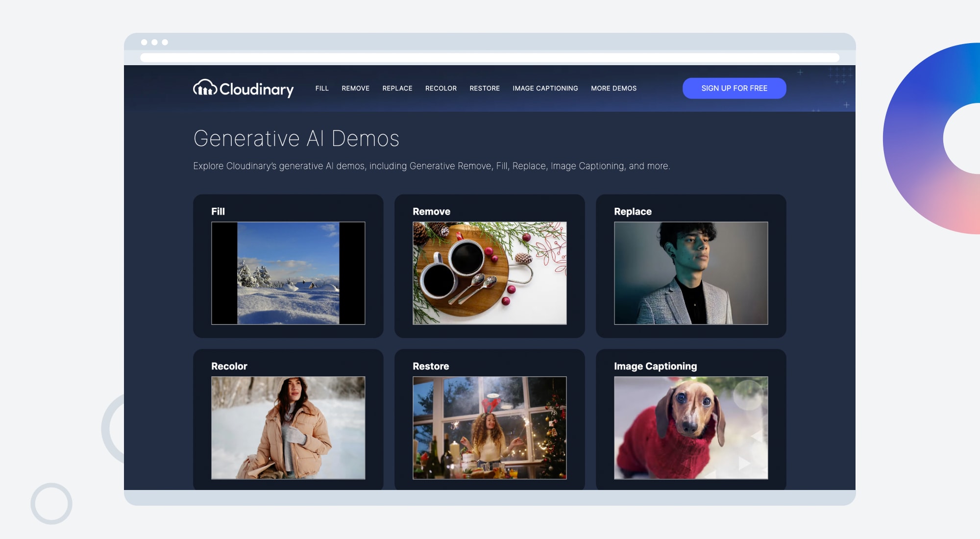This screenshot has width=980, height=539.
Task: Click the Restore card title
Action: [x=431, y=366]
